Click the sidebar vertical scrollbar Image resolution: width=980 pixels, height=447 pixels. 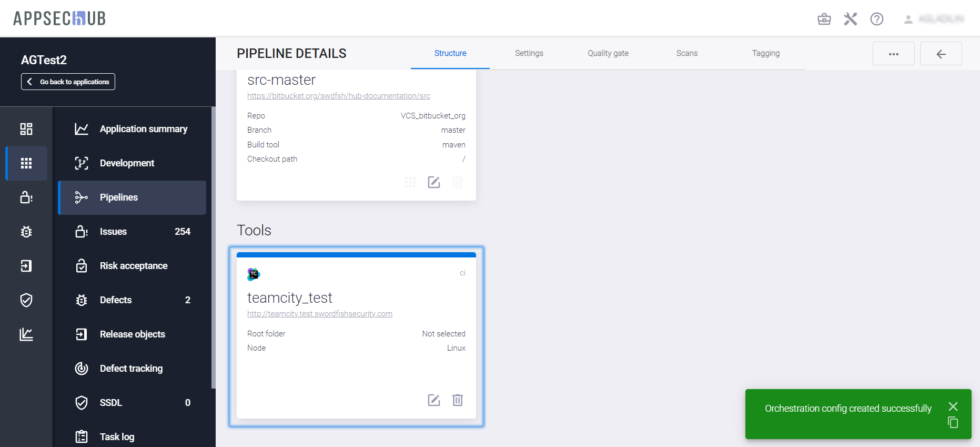(213, 247)
